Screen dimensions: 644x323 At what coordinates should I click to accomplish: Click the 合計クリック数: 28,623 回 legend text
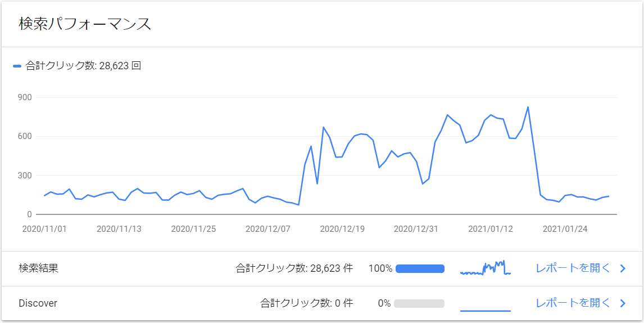click(83, 66)
